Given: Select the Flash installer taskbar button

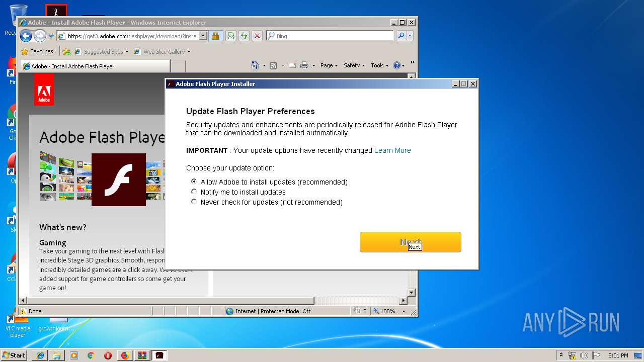Looking at the screenshot, I should pyautogui.click(x=159, y=355).
